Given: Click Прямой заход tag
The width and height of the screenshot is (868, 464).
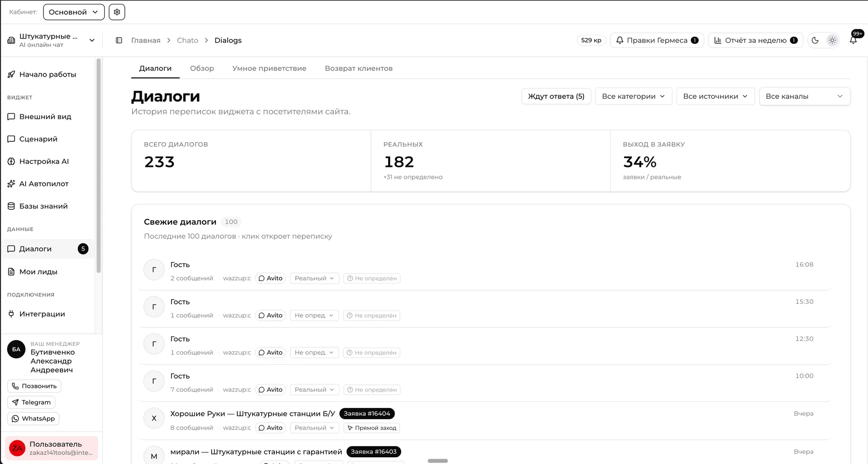Looking at the screenshot, I should click(372, 428).
